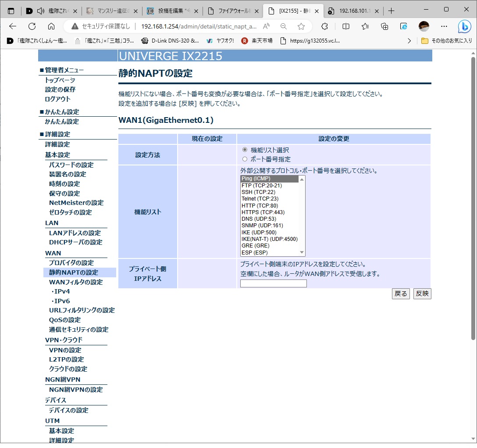Open L2TPの設定 page

pos(66,359)
